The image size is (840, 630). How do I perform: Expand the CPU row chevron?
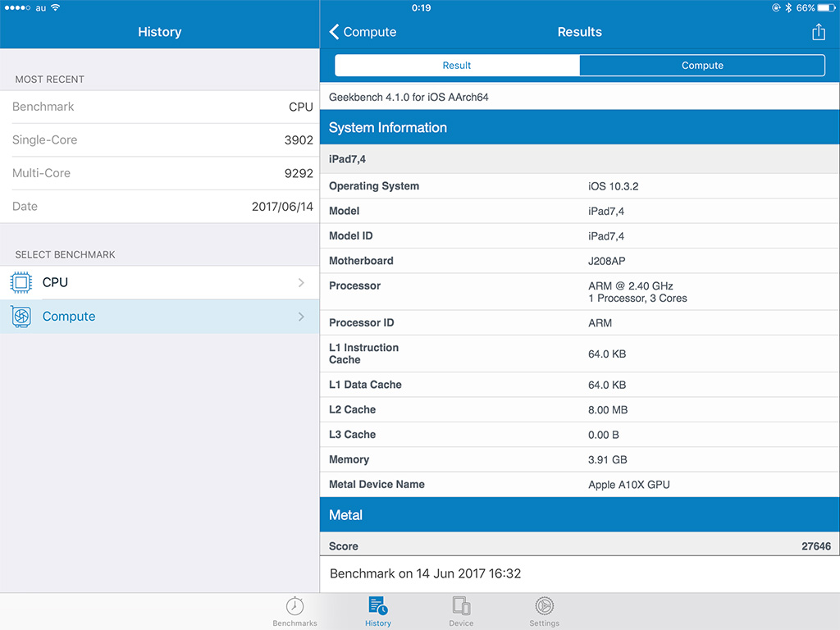301,282
